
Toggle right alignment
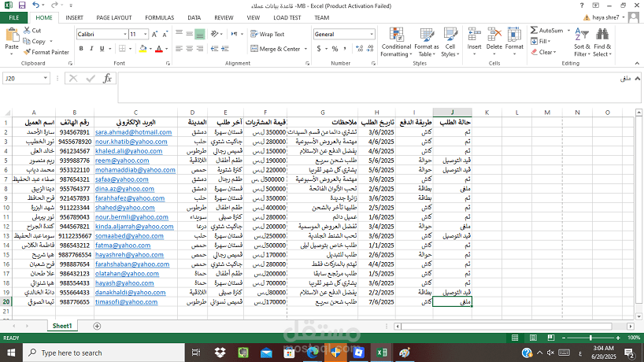coord(200,49)
